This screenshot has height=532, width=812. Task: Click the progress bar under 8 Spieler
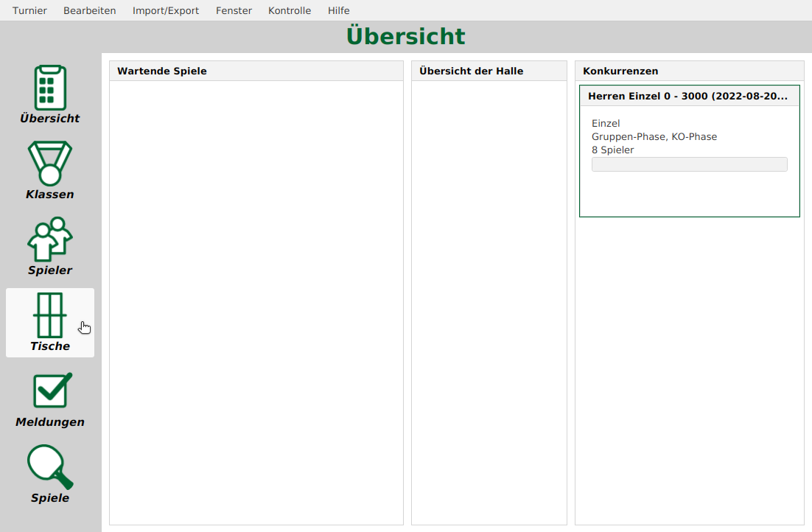[x=689, y=164]
